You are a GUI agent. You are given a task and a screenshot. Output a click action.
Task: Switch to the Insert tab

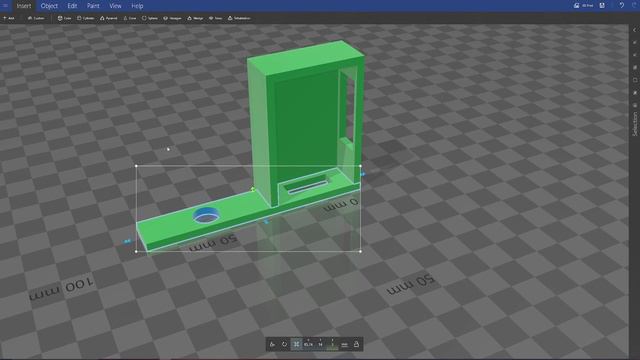point(24,6)
